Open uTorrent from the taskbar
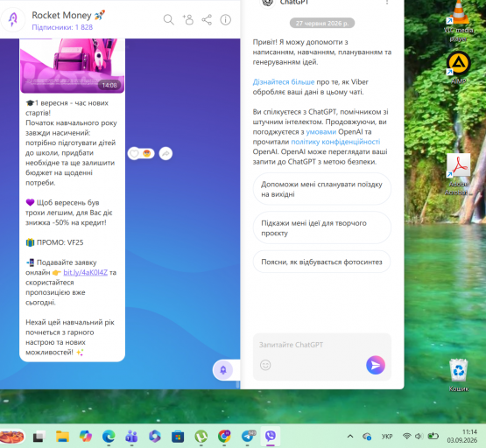 [x=201, y=437]
